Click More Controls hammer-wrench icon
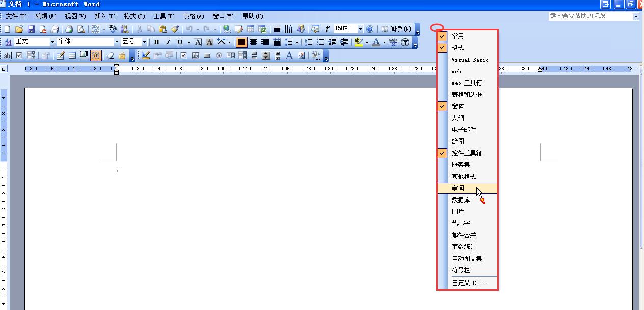Viewport: 644px width, 310px height. 316,55
